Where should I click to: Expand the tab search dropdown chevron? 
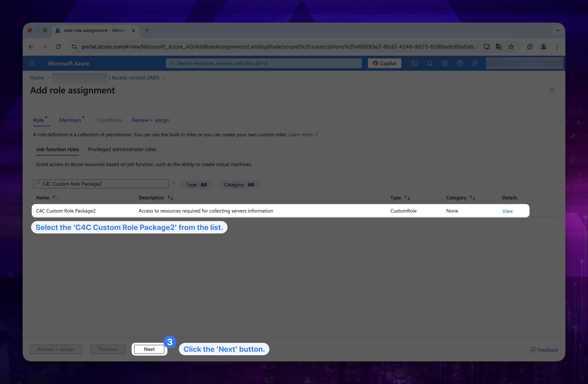pos(558,30)
